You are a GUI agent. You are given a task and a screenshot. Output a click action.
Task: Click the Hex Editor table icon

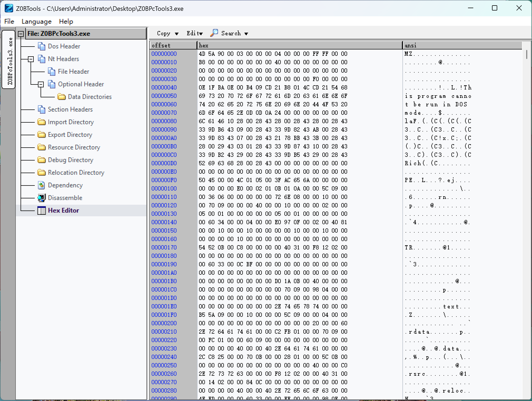(41, 210)
